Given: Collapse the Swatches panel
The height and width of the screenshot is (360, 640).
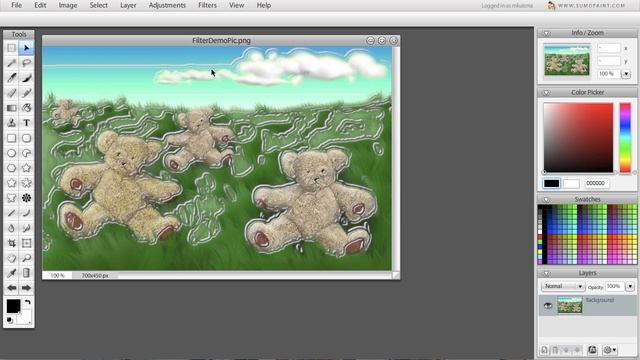Looking at the screenshot, I should coord(546,200).
